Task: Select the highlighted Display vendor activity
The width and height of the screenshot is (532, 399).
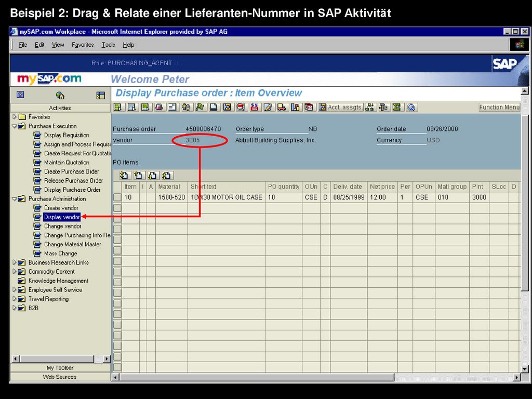Action: [x=62, y=217]
